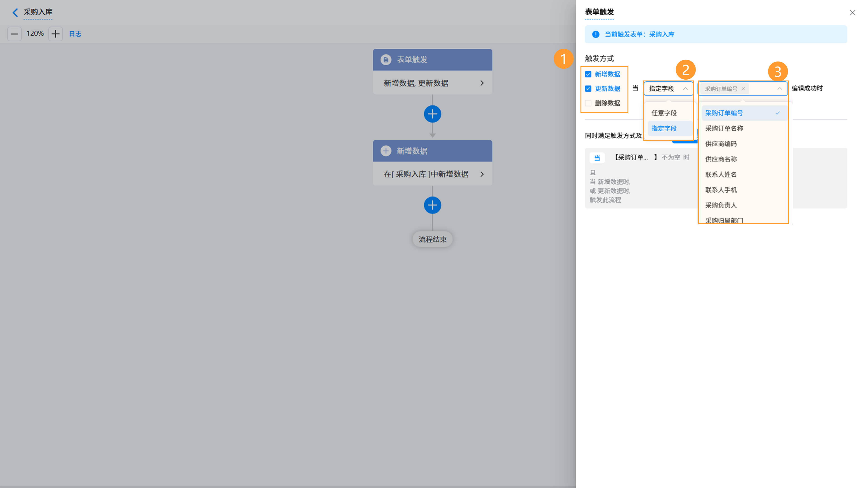Screen dimensions: 868x488
Task: Click the 采购入库 page title
Action: 38,12
